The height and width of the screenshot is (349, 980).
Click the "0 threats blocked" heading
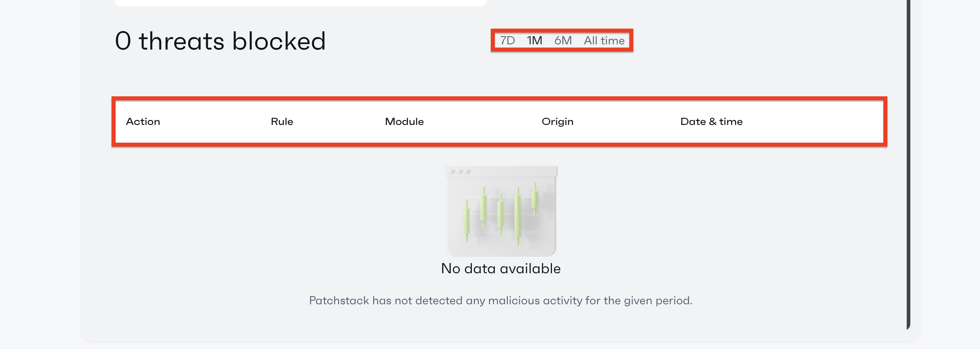click(x=220, y=41)
